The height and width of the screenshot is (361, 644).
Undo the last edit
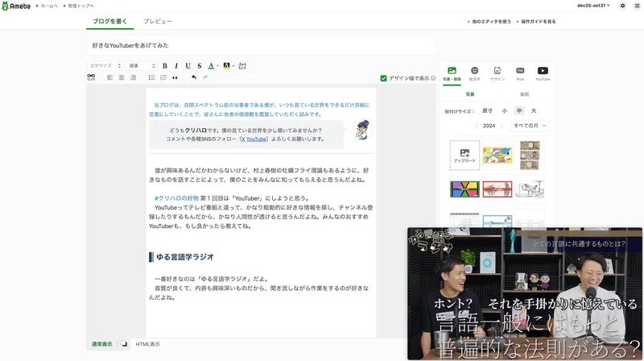click(194, 78)
